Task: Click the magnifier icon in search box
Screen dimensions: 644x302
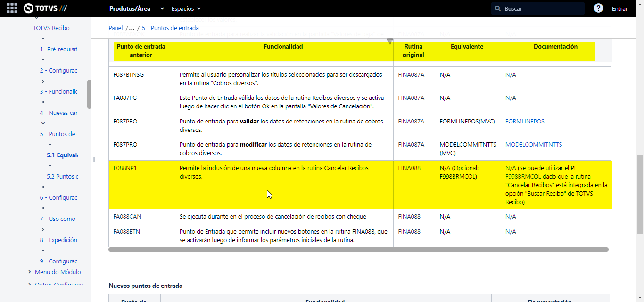Action: (x=498, y=8)
